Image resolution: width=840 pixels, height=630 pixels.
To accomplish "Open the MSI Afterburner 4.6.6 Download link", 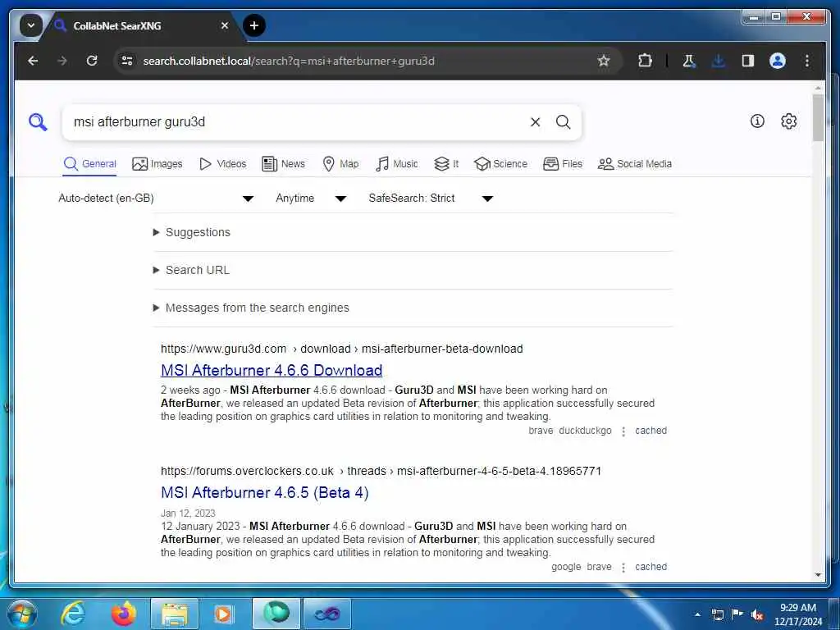I will click(x=272, y=370).
